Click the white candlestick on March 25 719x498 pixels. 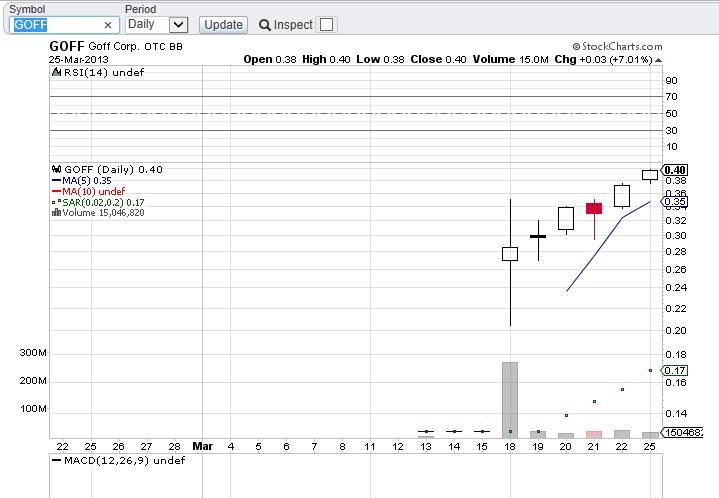click(x=650, y=175)
